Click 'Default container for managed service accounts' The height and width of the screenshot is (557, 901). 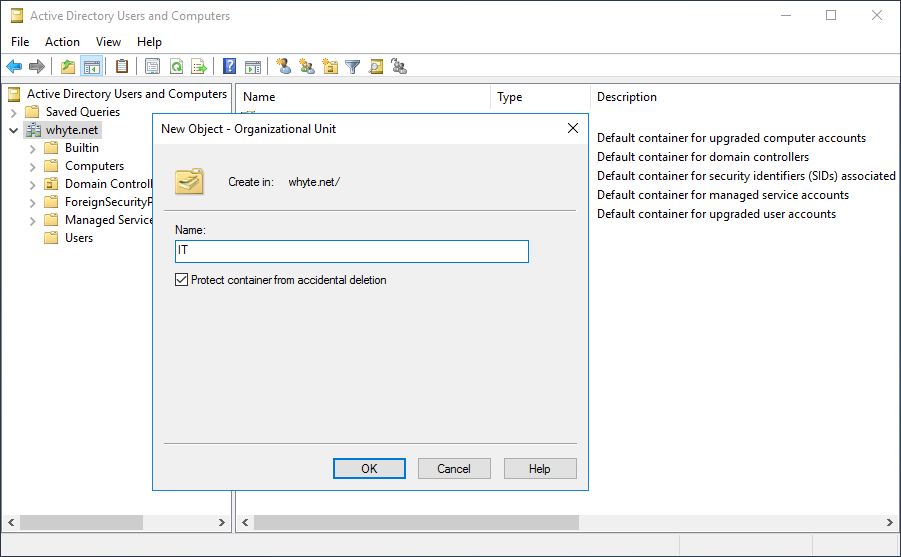tap(723, 195)
